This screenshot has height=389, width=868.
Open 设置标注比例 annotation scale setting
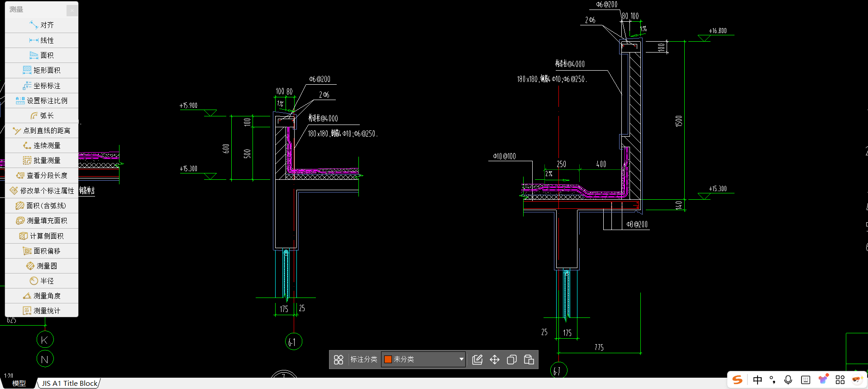tap(42, 101)
